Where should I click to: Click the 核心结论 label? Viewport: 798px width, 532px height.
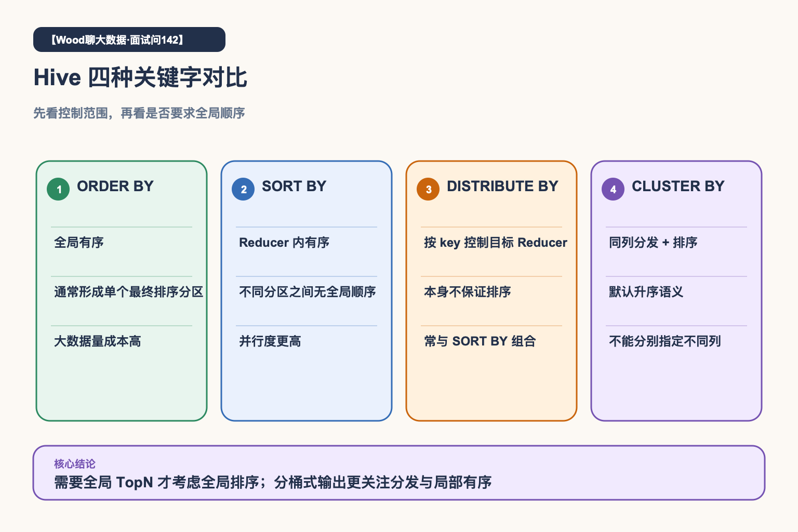coord(75,464)
